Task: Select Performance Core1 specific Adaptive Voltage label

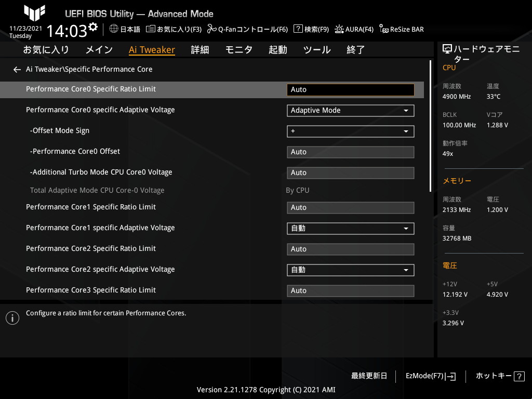Action: point(100,228)
